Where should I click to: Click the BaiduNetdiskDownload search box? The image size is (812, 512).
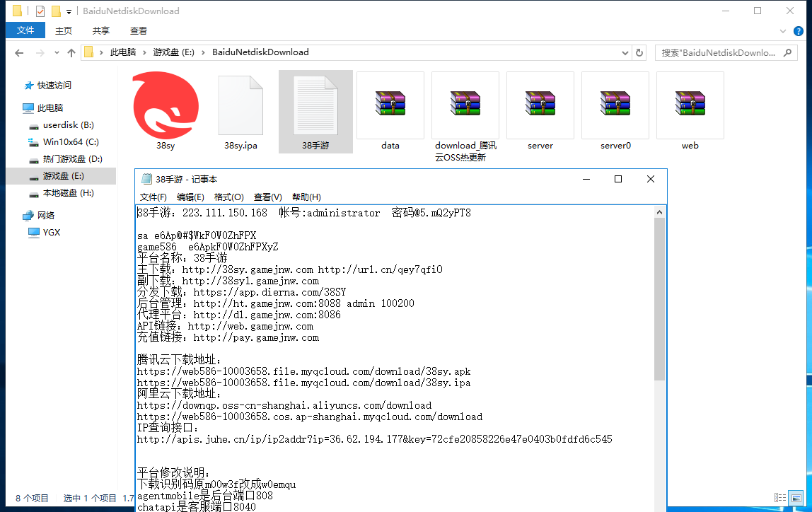729,52
